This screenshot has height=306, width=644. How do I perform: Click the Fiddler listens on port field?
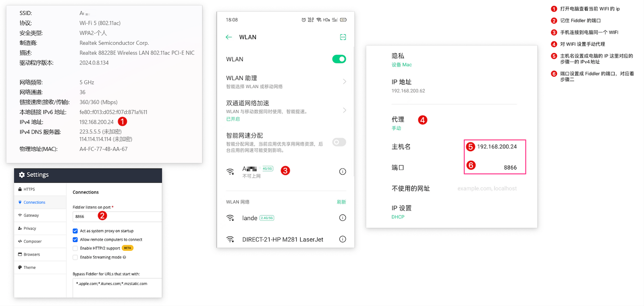point(117,216)
